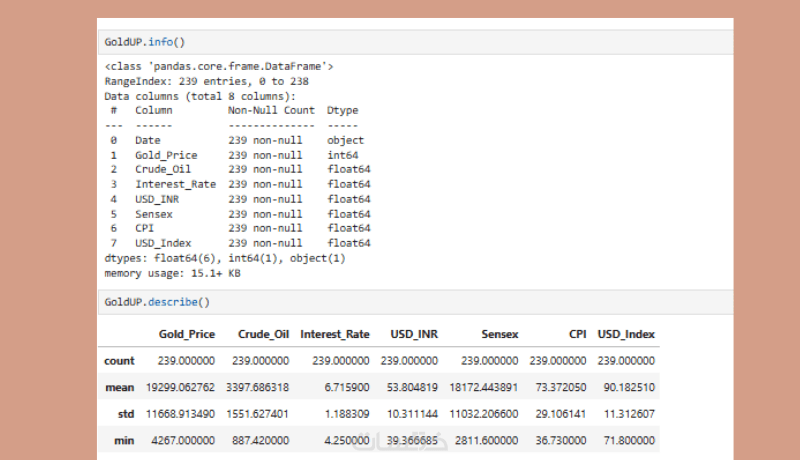Select the pandas.core.frame.DataFrame class line
This screenshot has width=800, height=460.
click(219, 66)
